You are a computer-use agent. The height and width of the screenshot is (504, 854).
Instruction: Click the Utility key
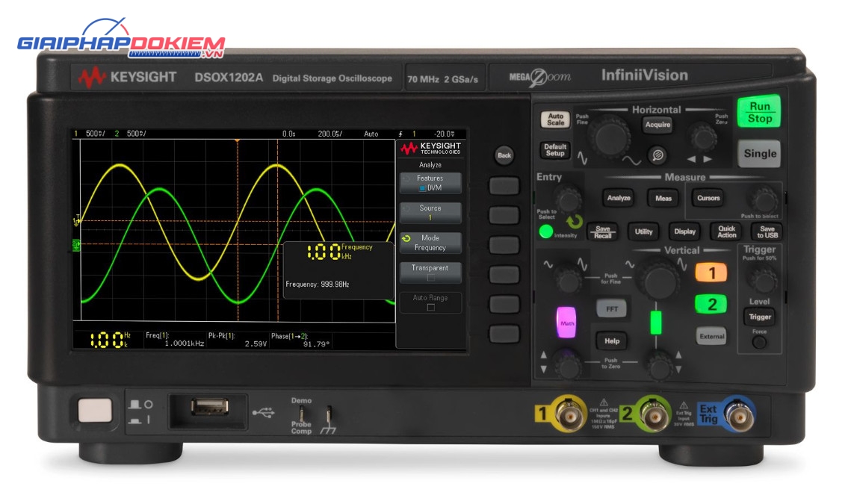click(643, 232)
